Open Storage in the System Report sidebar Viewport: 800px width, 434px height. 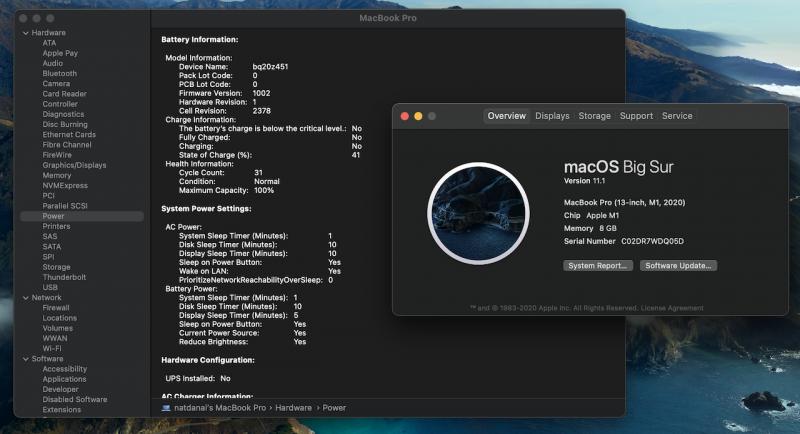56,267
